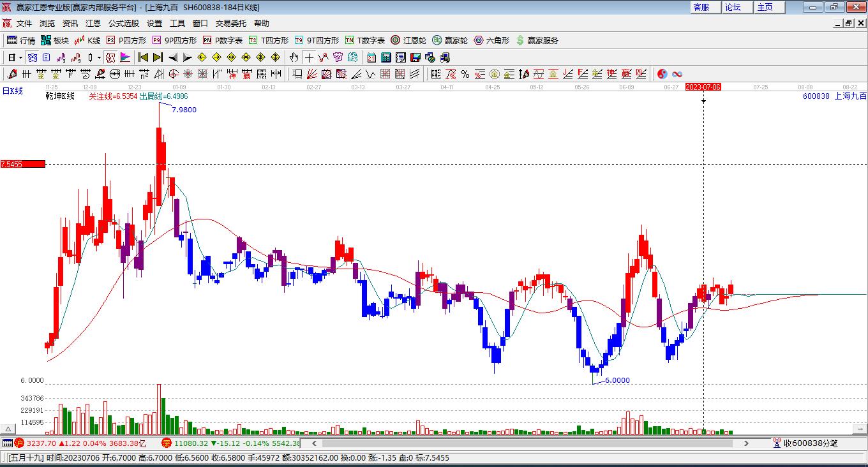Expand the 日 period dropdown arrow
The height and width of the screenshot is (467, 868).
point(20,57)
